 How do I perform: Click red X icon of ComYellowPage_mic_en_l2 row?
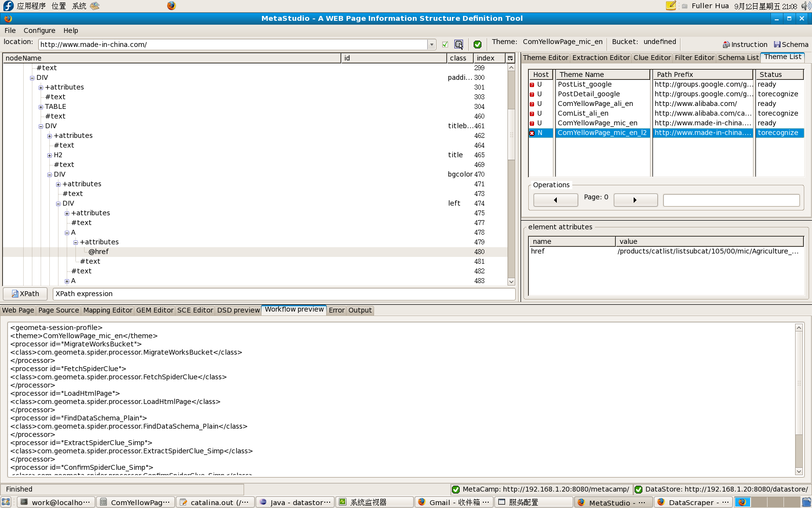(532, 133)
